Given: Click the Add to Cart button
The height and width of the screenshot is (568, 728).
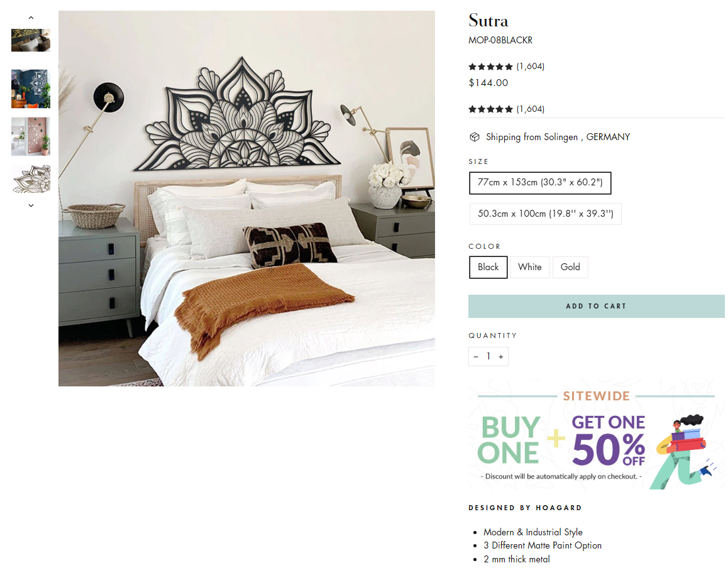Looking at the screenshot, I should click(x=596, y=306).
